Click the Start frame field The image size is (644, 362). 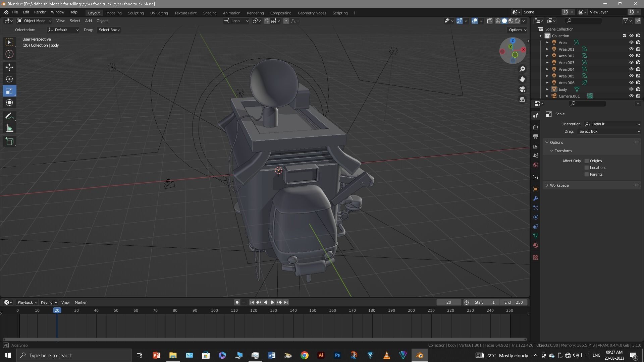pos(485,302)
